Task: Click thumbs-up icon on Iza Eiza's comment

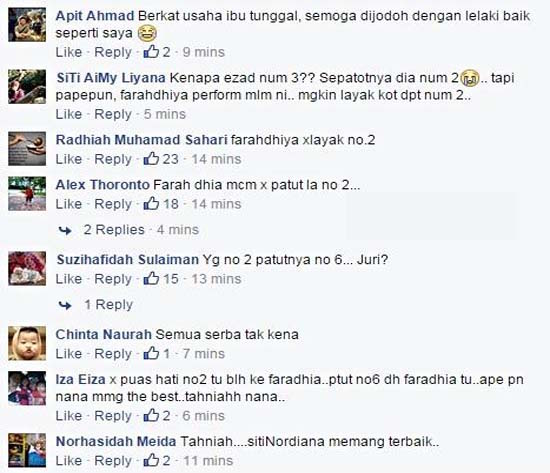Action: (151, 415)
